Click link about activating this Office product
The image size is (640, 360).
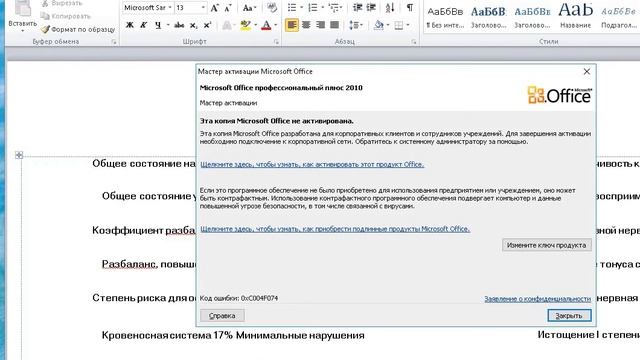(312, 164)
